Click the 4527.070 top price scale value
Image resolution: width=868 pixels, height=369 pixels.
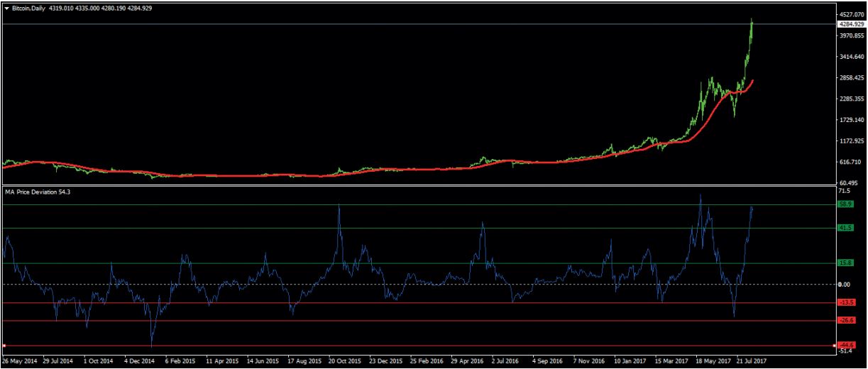pos(851,14)
